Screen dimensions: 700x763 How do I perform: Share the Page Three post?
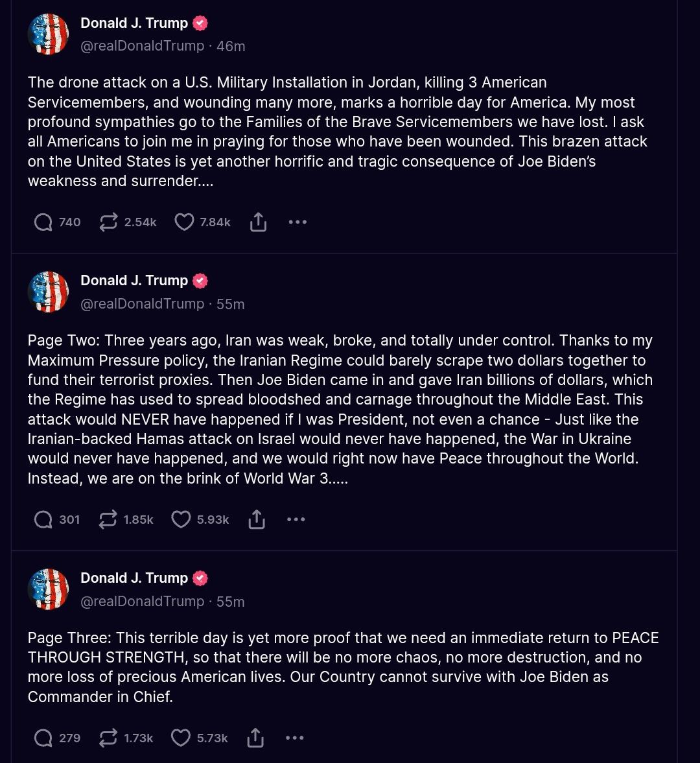(255, 738)
